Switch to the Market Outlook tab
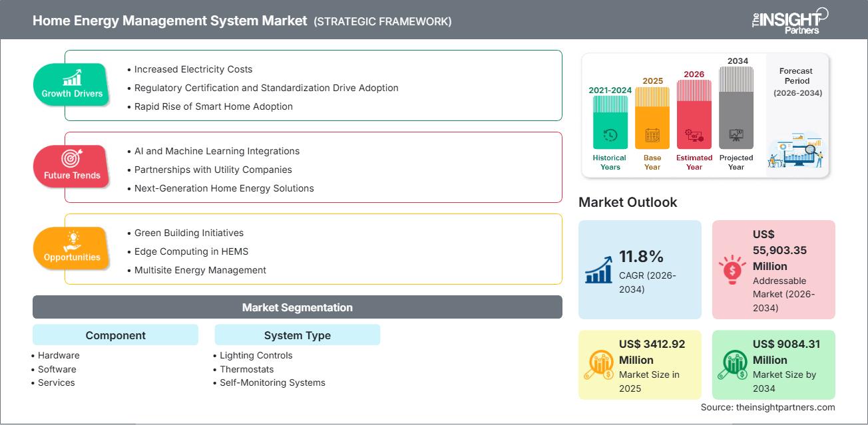The height and width of the screenshot is (425, 868). (x=628, y=202)
